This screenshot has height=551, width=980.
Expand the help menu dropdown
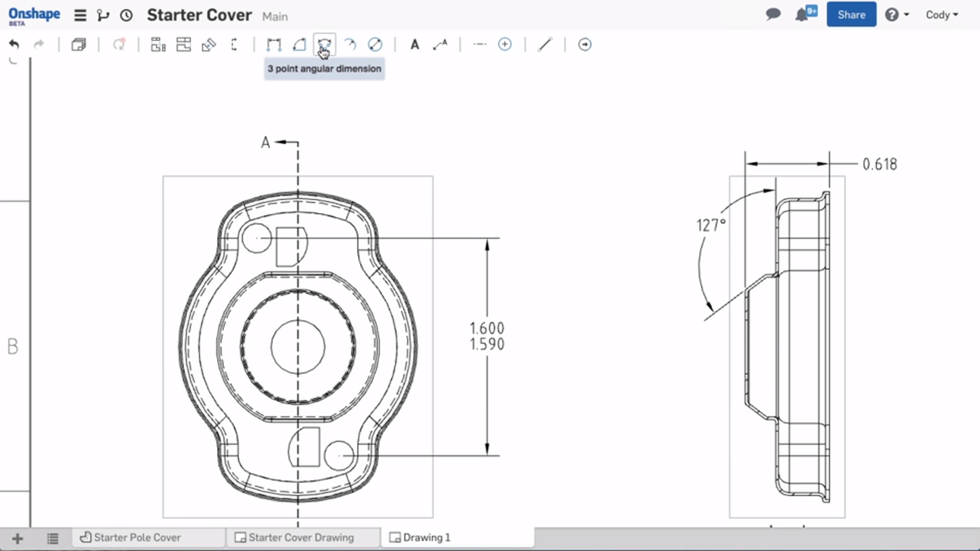pyautogui.click(x=897, y=14)
